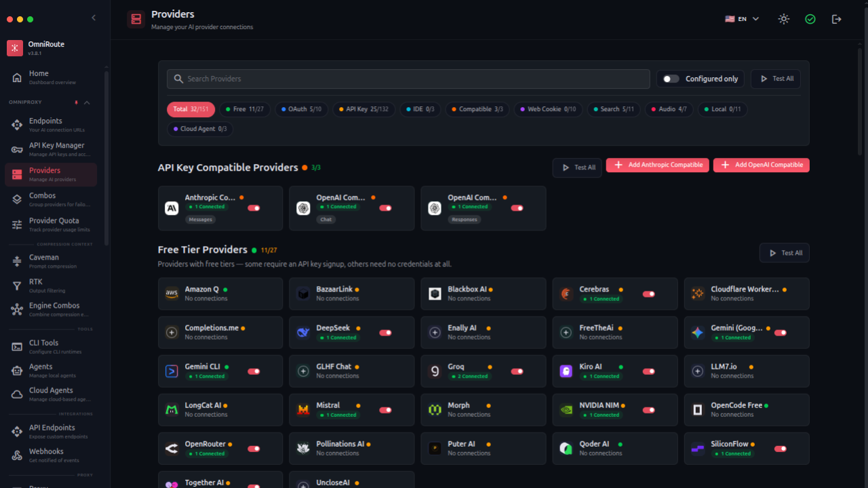This screenshot has width=868, height=488.
Task: Click the Mistral provider icon
Action: 303,409
